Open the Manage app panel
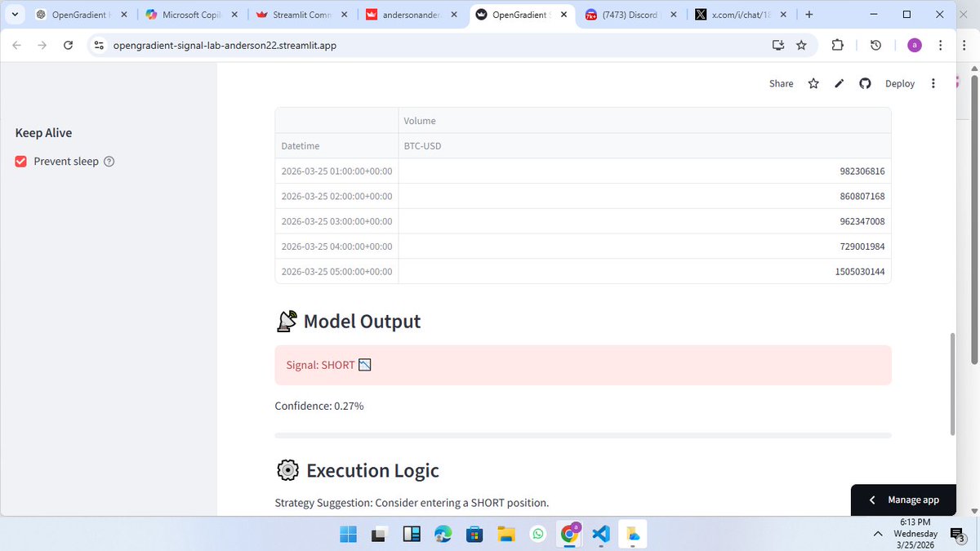Image resolution: width=980 pixels, height=551 pixels. (x=903, y=500)
